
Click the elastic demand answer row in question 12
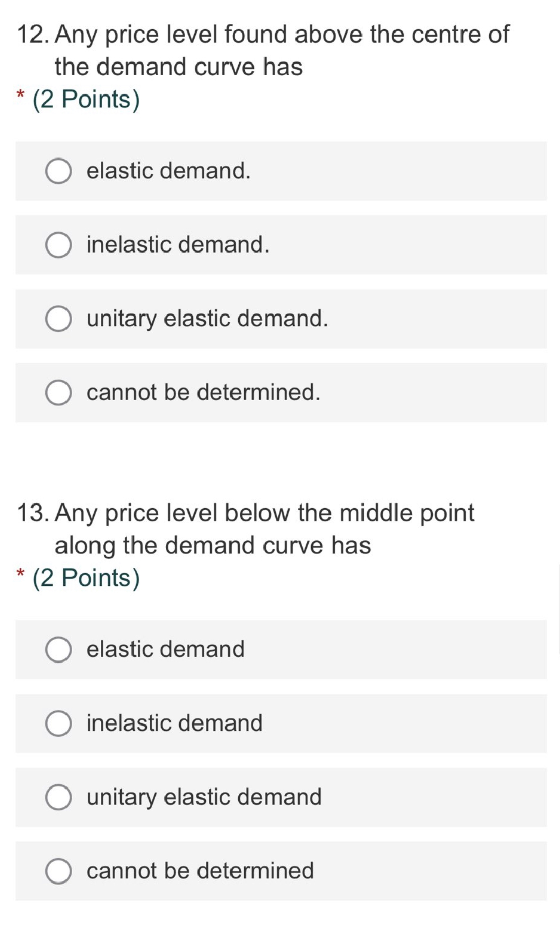pyautogui.click(x=279, y=171)
